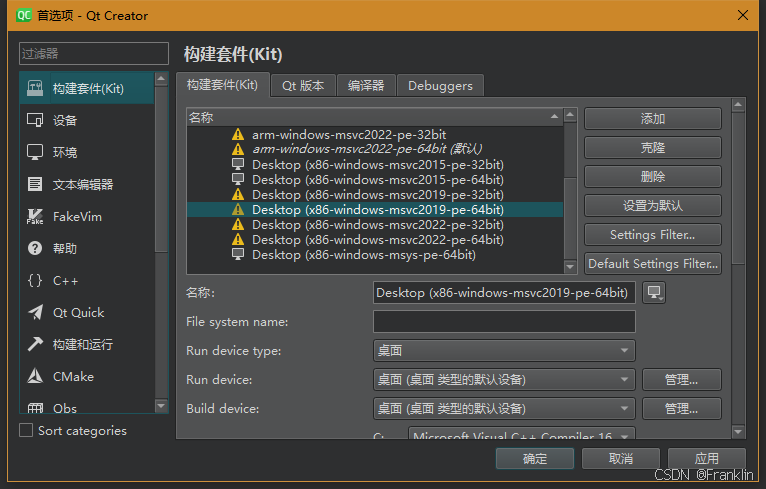This screenshot has width=766, height=489.
Task: Click the kit list scrollbar down arrow
Action: (570, 267)
